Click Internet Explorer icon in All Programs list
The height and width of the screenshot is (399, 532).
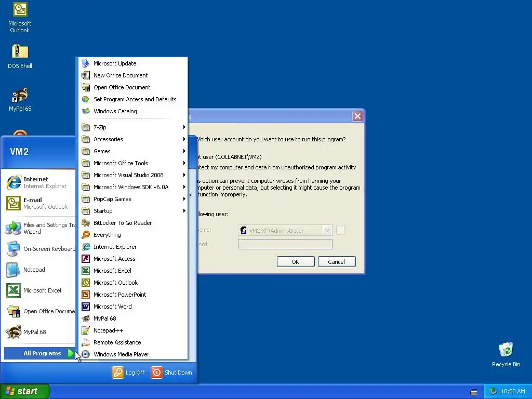pos(86,247)
